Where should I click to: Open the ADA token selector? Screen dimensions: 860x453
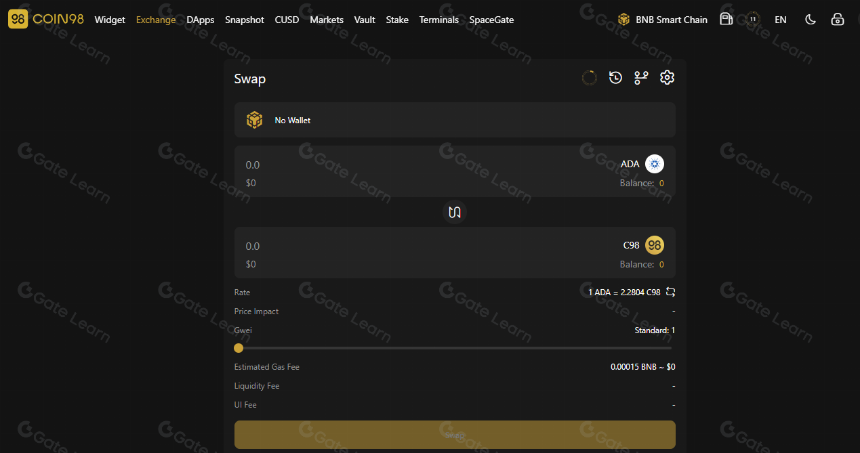(x=642, y=164)
